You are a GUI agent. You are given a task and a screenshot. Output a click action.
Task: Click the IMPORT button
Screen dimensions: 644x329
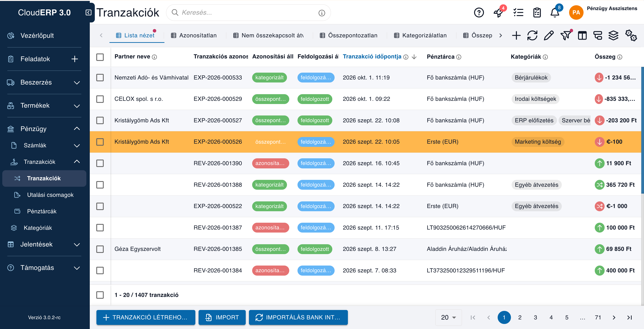pyautogui.click(x=222, y=318)
